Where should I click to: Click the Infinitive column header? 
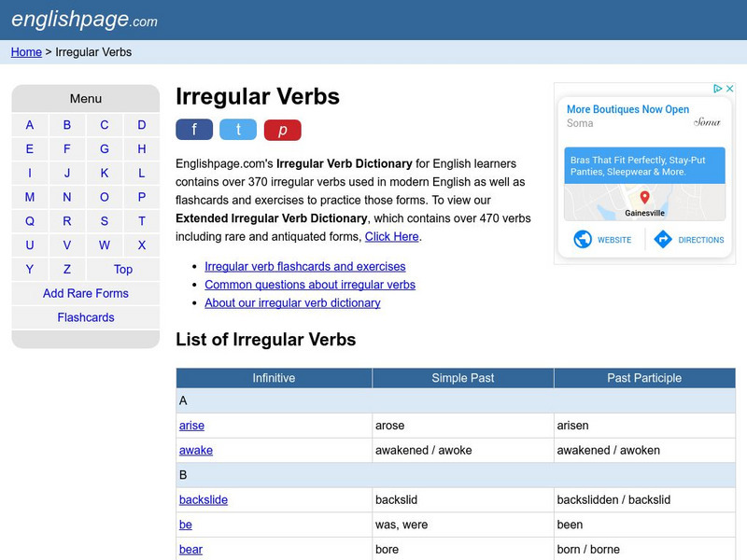pyautogui.click(x=274, y=378)
